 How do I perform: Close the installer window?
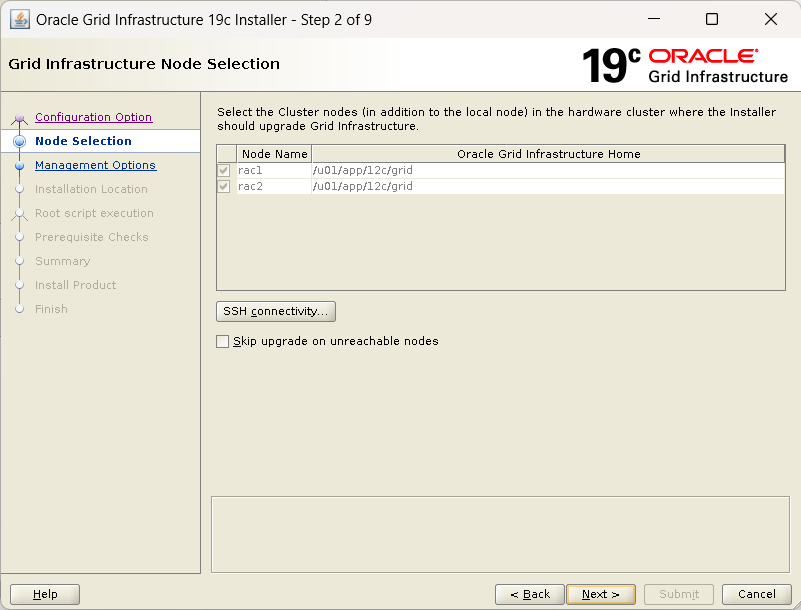[771, 19]
